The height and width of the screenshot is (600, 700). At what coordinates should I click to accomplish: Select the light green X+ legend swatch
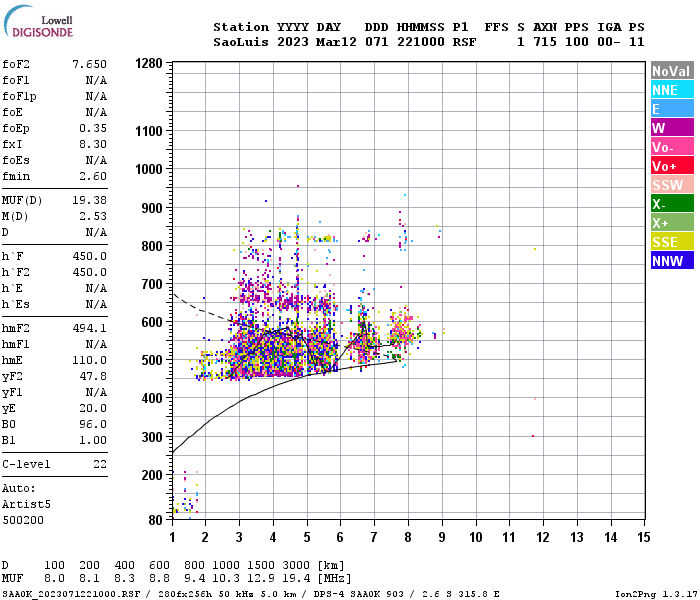tap(672, 223)
